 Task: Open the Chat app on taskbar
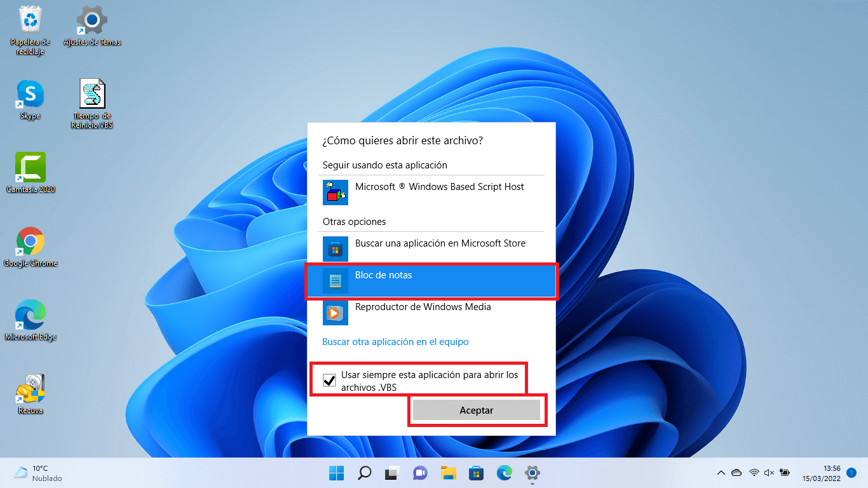(420, 473)
